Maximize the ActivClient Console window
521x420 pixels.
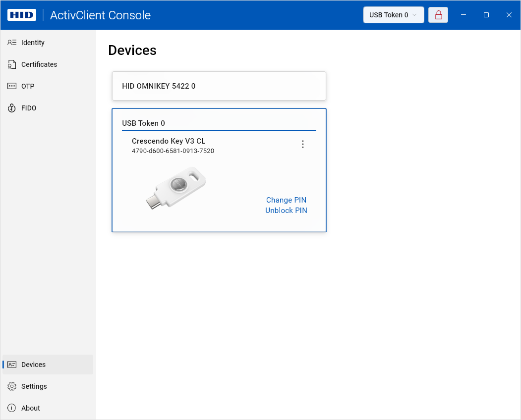pyautogui.click(x=486, y=15)
